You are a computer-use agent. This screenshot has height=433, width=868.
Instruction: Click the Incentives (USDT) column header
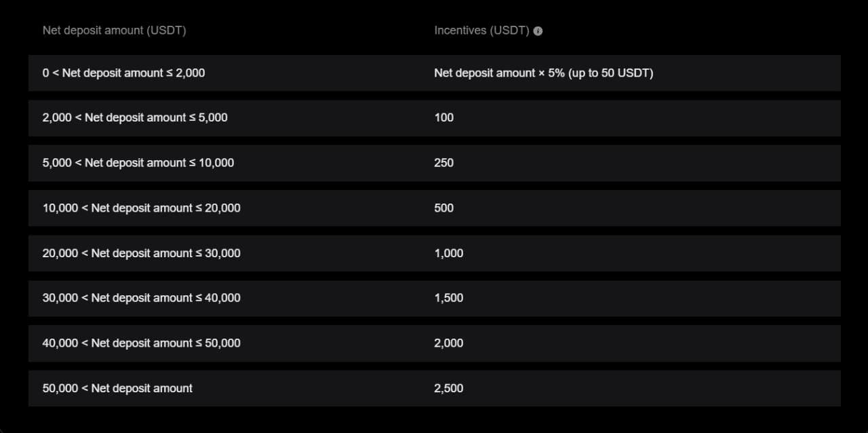click(481, 31)
